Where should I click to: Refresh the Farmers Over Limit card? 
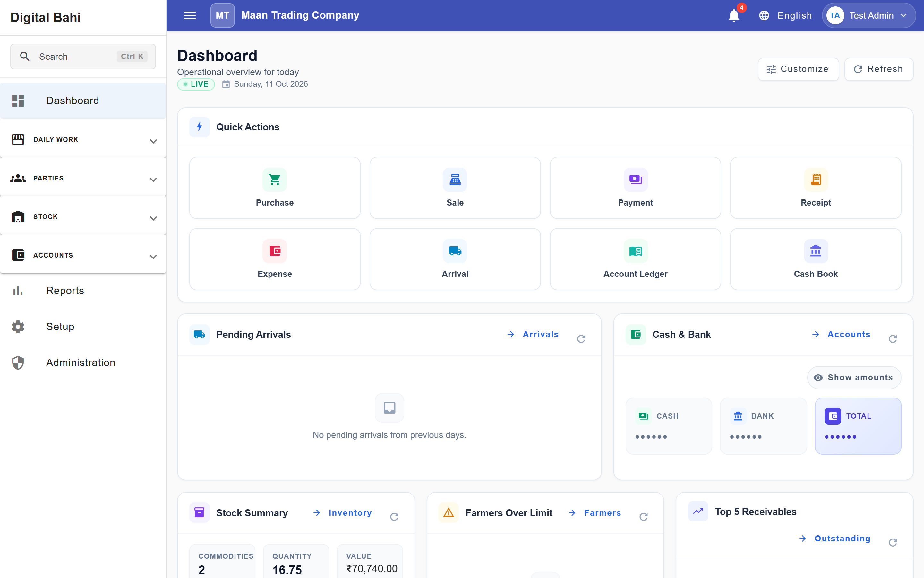coord(643,517)
